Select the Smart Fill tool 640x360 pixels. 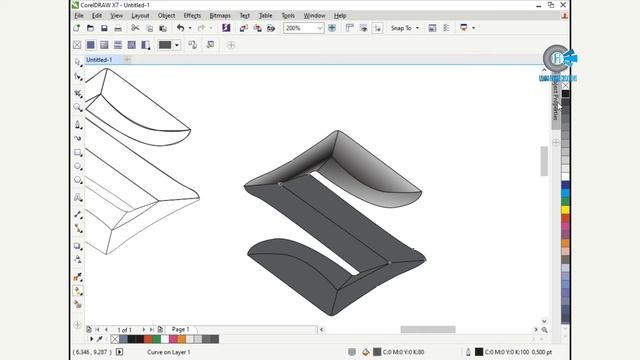point(78,304)
